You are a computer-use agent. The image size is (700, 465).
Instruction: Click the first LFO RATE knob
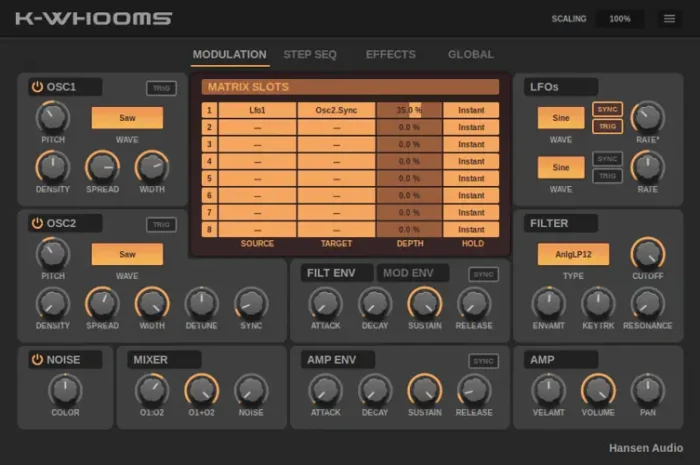coord(648,117)
